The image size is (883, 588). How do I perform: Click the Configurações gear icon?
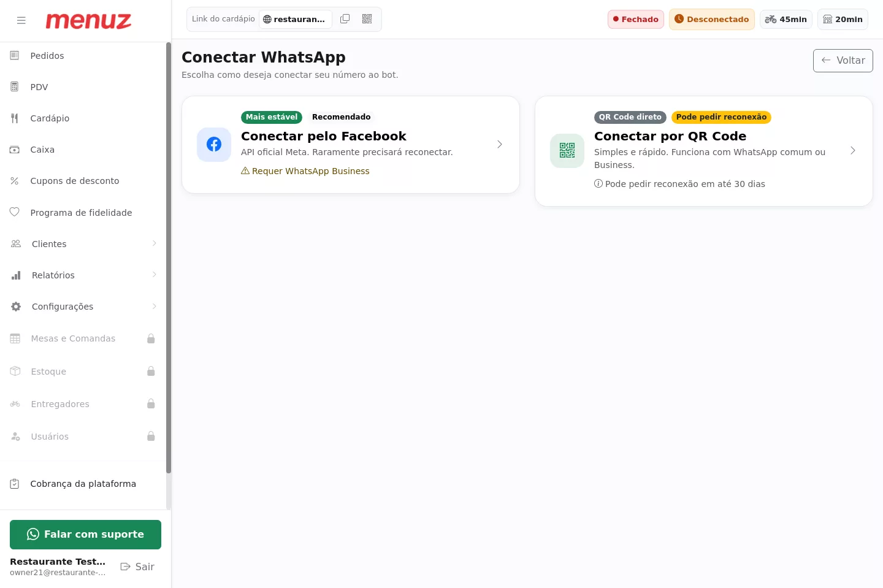tap(16, 307)
